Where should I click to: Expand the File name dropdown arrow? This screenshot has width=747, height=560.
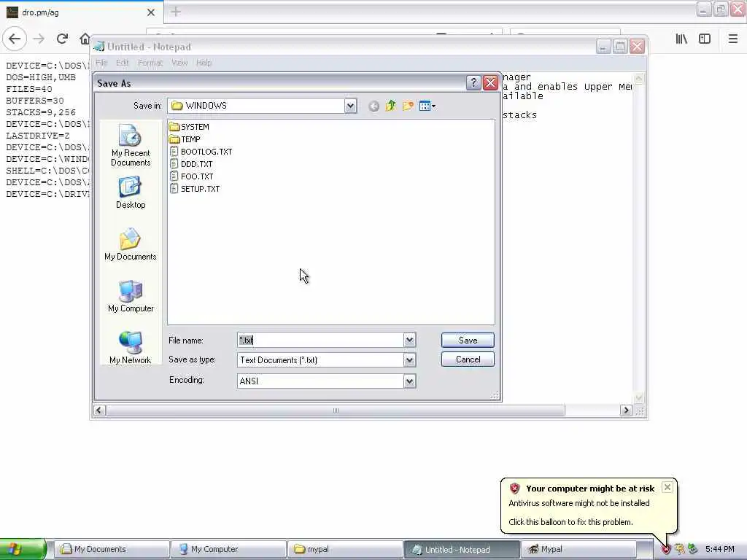click(409, 340)
